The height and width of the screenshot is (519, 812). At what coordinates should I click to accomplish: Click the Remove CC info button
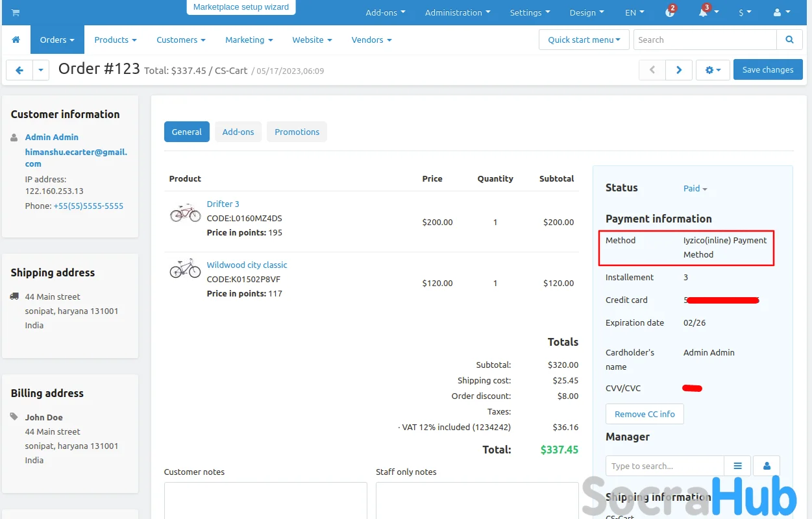coord(645,414)
